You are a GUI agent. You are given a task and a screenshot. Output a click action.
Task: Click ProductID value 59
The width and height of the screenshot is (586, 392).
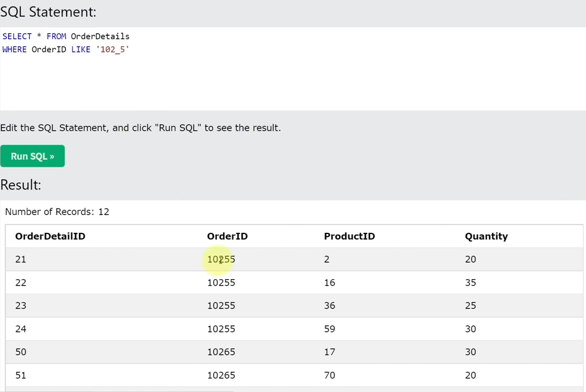click(x=330, y=329)
